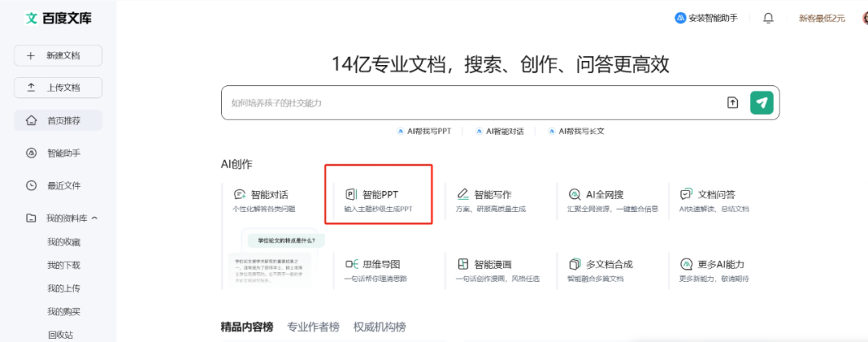Switch to the 精品内容榜 tab

point(247,327)
